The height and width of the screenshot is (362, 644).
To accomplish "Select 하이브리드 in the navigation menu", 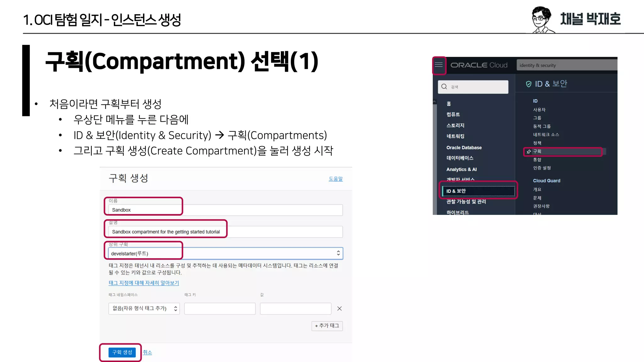I will 458,212.
